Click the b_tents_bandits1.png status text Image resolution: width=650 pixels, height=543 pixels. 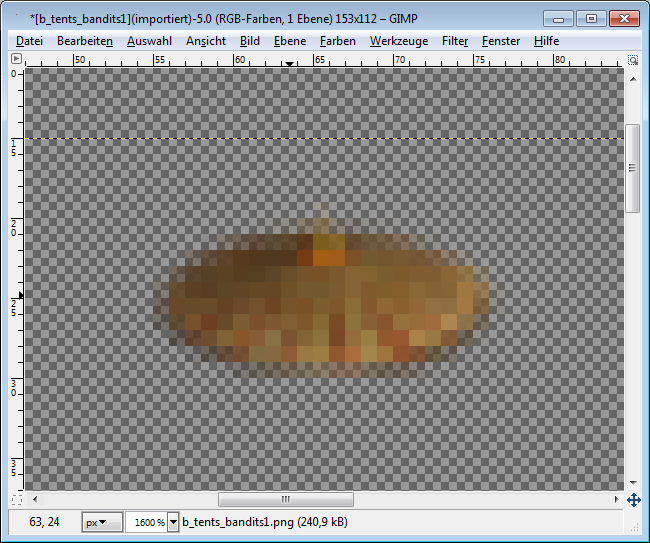(264, 522)
